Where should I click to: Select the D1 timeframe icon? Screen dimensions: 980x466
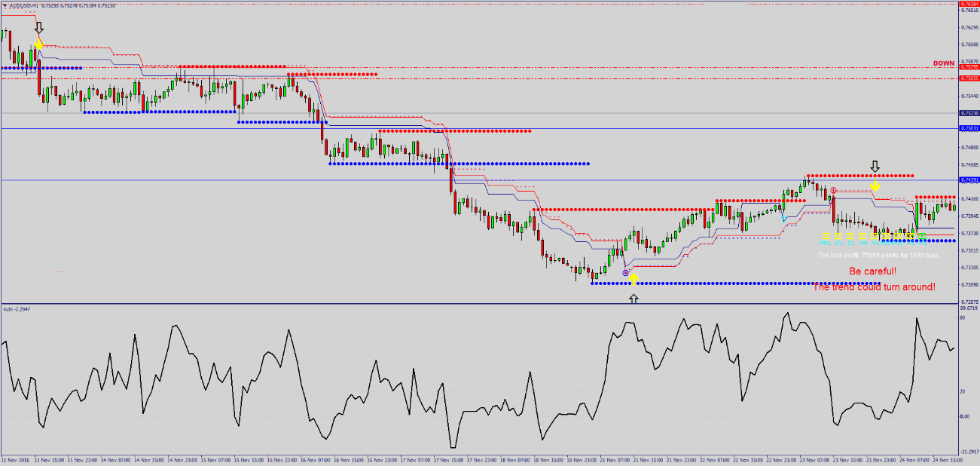coord(850,236)
